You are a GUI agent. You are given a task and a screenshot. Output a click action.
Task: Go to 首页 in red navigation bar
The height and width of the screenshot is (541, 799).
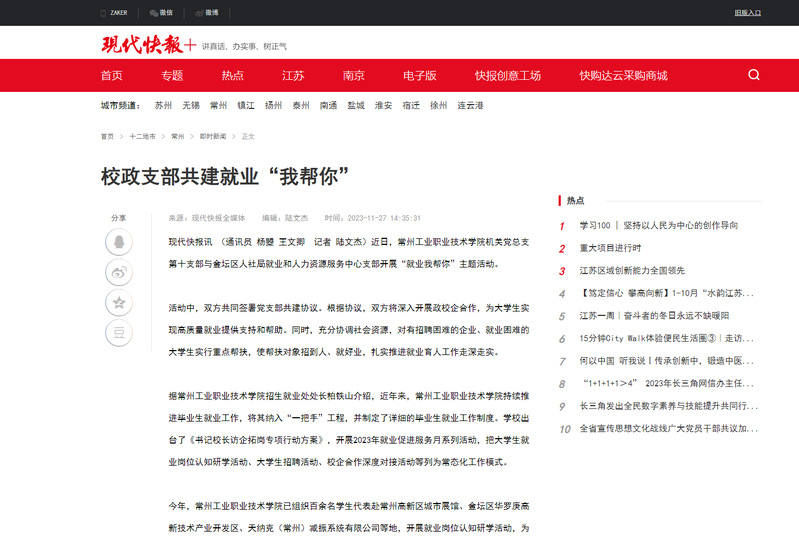click(112, 75)
